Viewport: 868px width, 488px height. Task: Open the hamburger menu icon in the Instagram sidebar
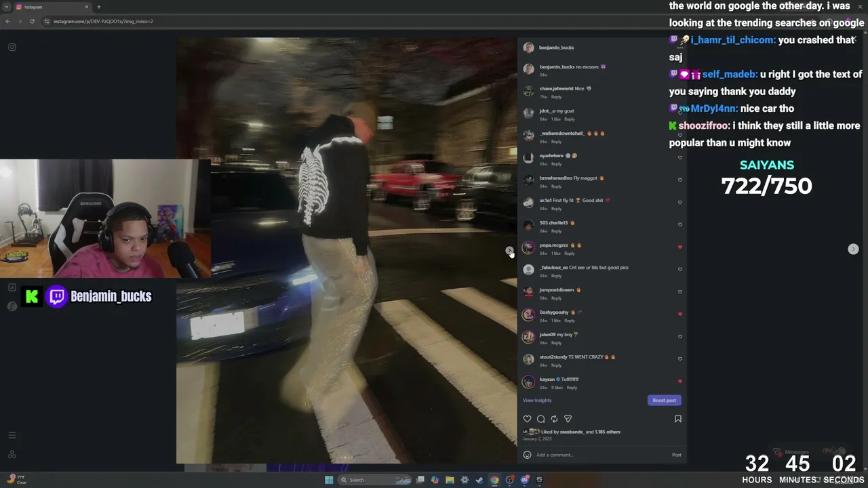pos(12,435)
